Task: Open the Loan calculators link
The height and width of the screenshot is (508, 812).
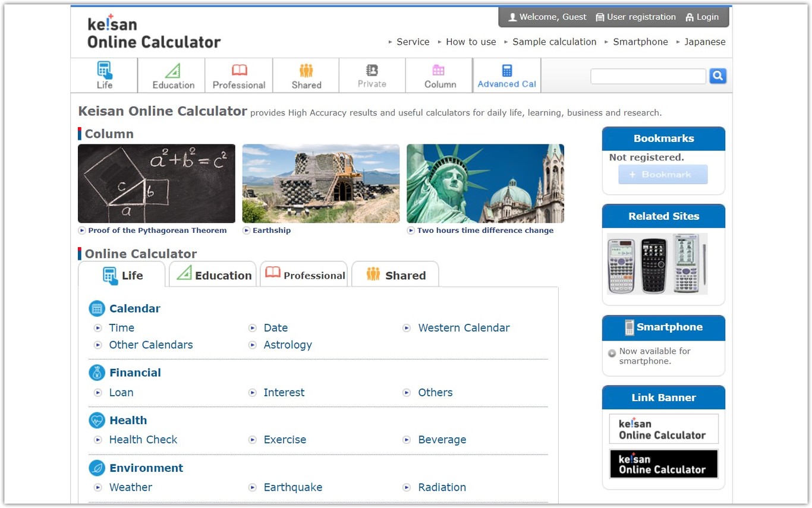Action: 121,393
